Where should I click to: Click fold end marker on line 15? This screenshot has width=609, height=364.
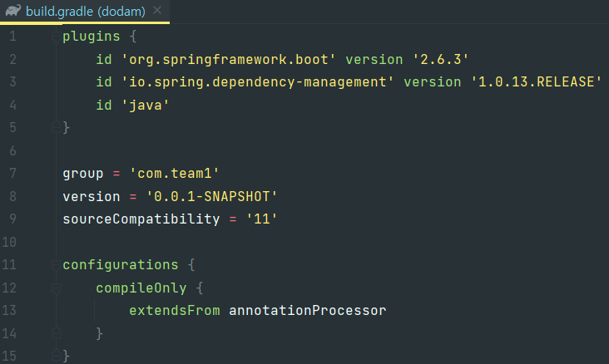(56, 355)
